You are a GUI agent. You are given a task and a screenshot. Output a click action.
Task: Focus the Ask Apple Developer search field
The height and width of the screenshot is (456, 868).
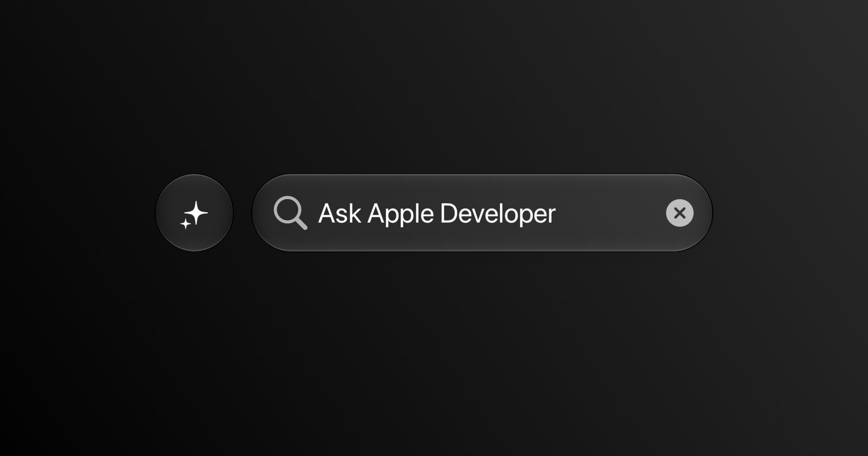[x=482, y=213]
